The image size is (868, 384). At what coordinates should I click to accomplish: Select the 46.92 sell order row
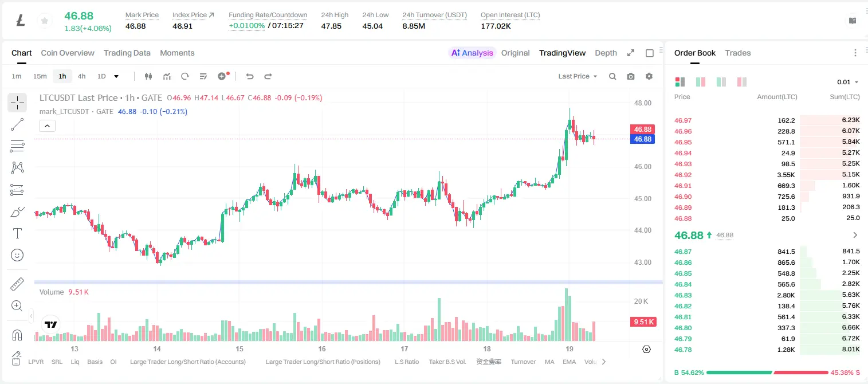(767, 175)
